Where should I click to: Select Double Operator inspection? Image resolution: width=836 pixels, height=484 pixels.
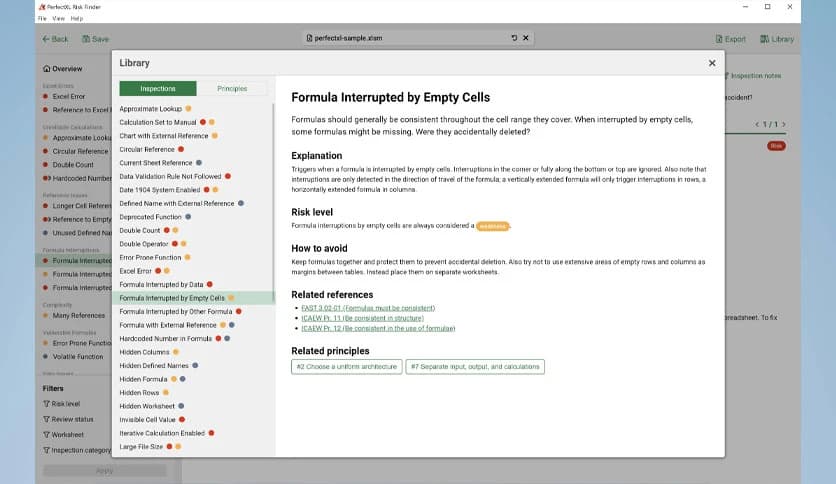(152, 244)
